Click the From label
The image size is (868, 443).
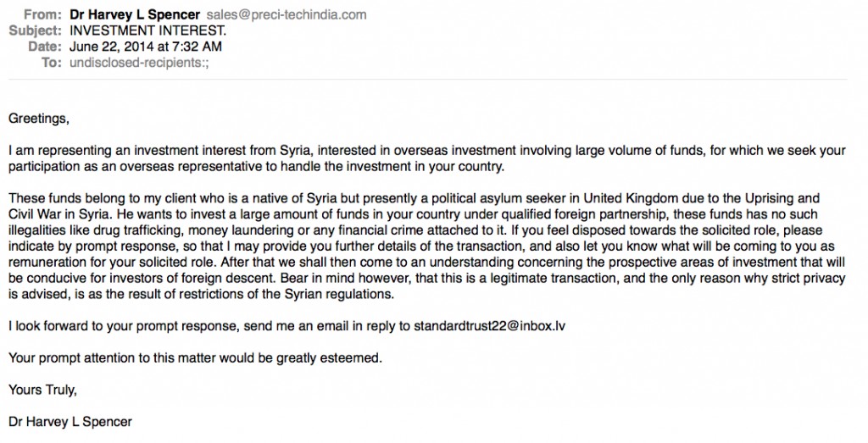42,15
